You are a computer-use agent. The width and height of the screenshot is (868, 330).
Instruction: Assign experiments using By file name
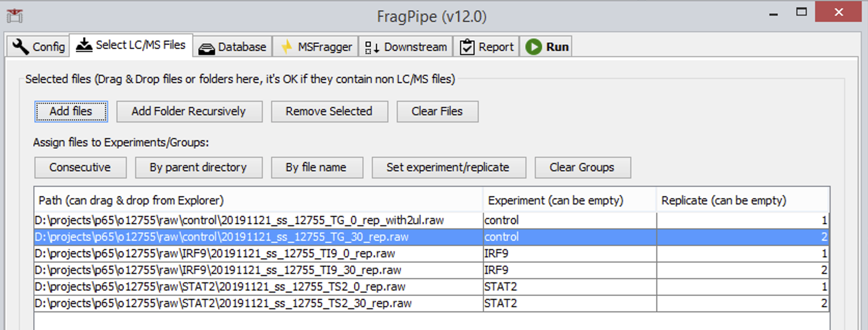[x=317, y=167]
